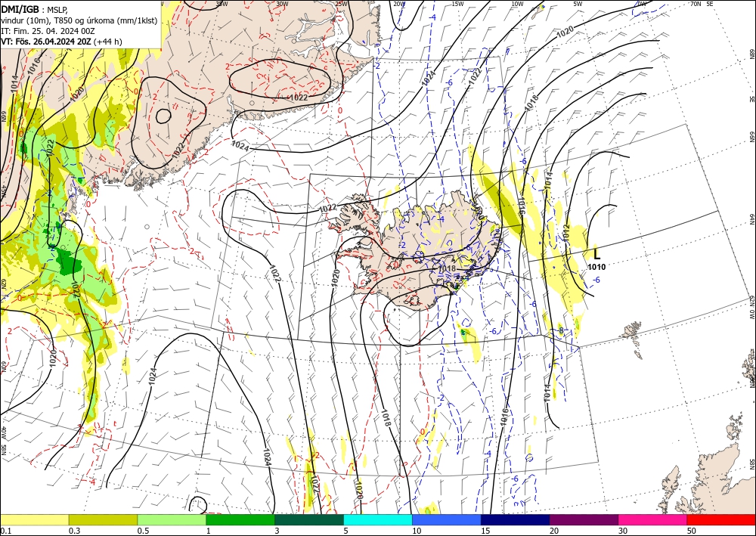Image resolution: width=756 pixels, height=536 pixels.
Task: Click the yellow 0.1–0.3 mm legend swatch
Action: pos(34,519)
